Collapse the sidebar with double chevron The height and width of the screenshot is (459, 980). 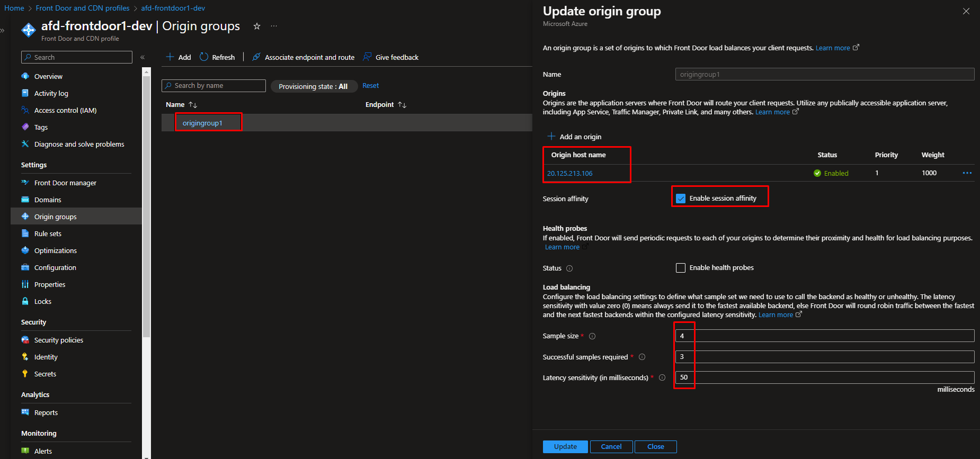[x=142, y=57]
